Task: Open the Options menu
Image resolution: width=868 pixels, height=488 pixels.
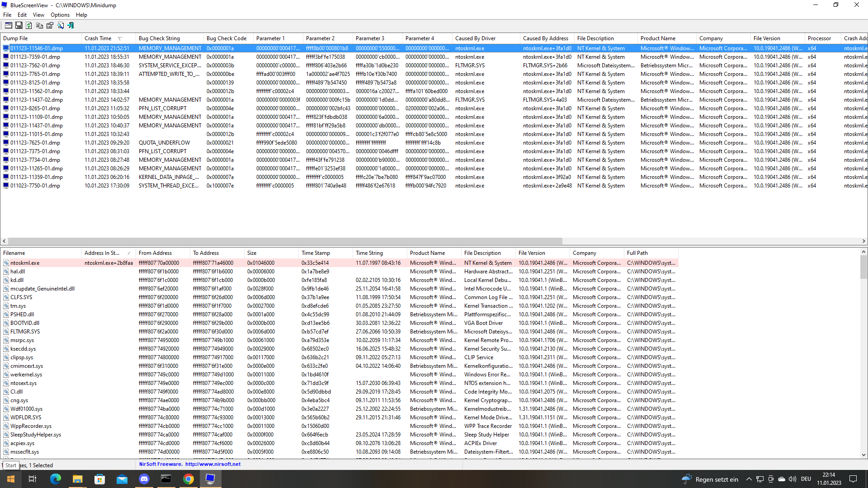Action: point(60,15)
